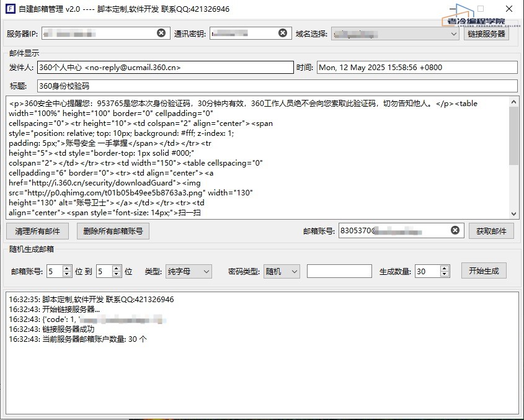Focus the 时间 field

(x=417, y=67)
